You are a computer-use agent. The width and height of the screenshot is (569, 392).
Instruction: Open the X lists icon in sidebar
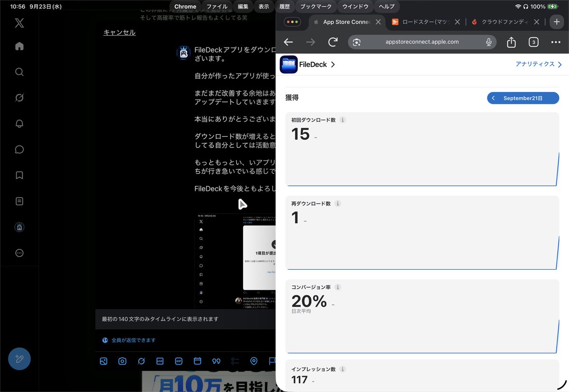19,201
